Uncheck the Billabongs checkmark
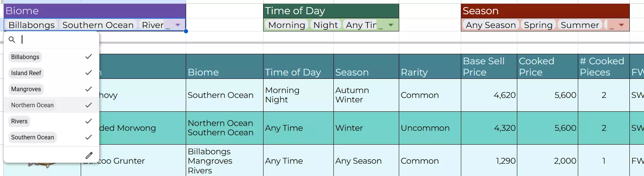The image size is (644, 176). [88, 57]
